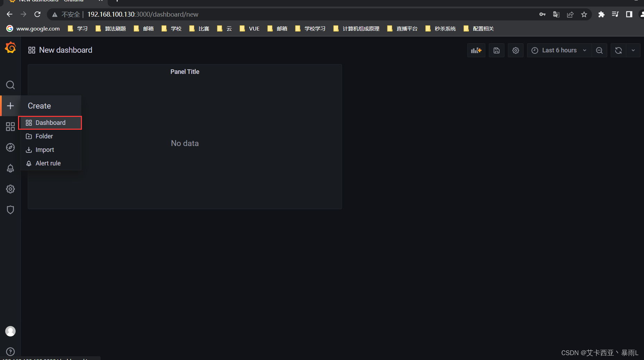Expand the refresh interval dropdown arrow
Image resolution: width=644 pixels, height=360 pixels.
click(633, 50)
